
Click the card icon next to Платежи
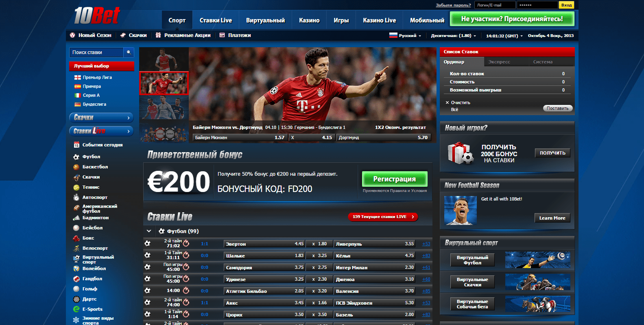point(222,35)
